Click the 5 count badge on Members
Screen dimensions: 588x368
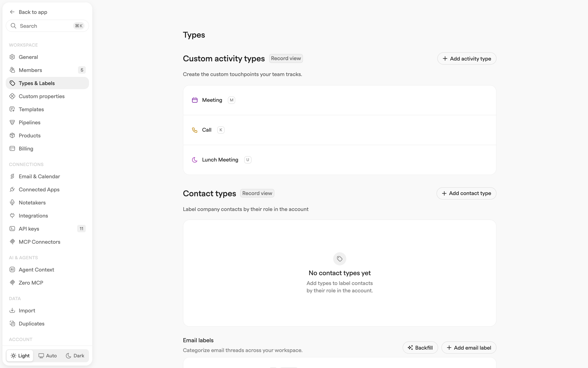(x=82, y=70)
